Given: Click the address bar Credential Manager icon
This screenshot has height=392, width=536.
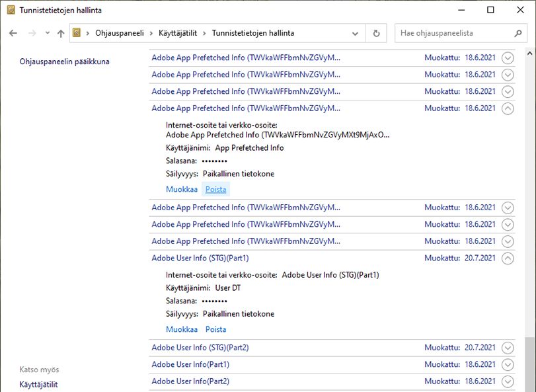Looking at the screenshot, I should 77,33.
